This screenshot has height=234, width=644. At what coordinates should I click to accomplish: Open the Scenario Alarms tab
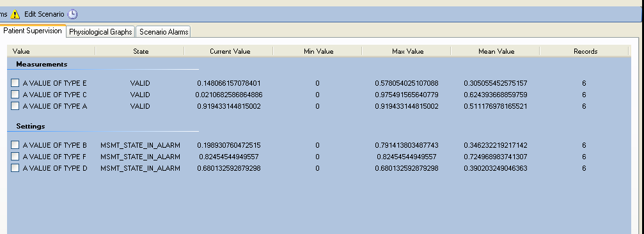(x=164, y=31)
